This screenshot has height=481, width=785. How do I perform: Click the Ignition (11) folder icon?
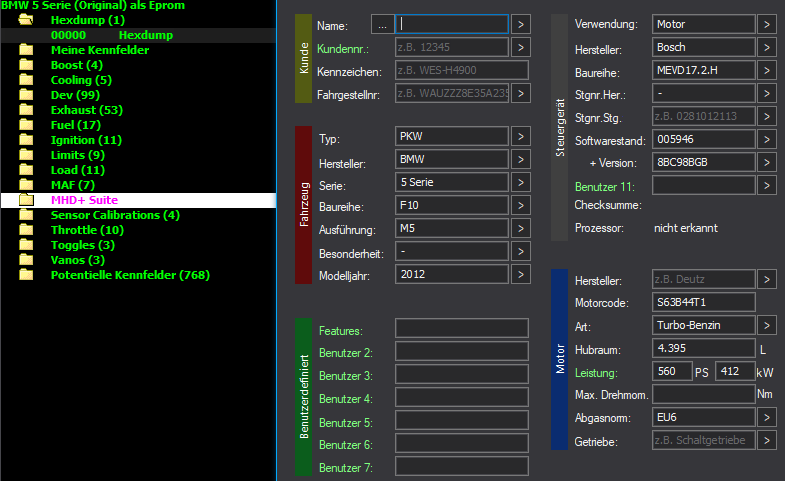click(26, 140)
